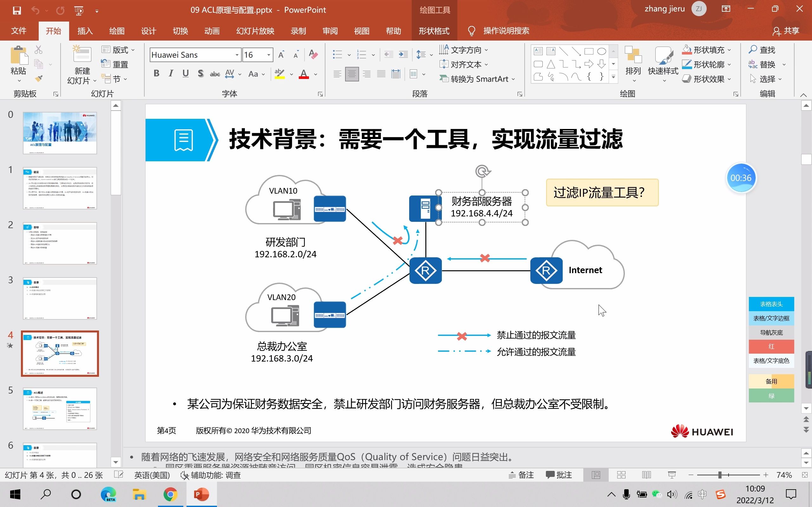Viewport: 812px width, 507px height.
Task: Select the 红 color swatch
Action: tap(771, 346)
